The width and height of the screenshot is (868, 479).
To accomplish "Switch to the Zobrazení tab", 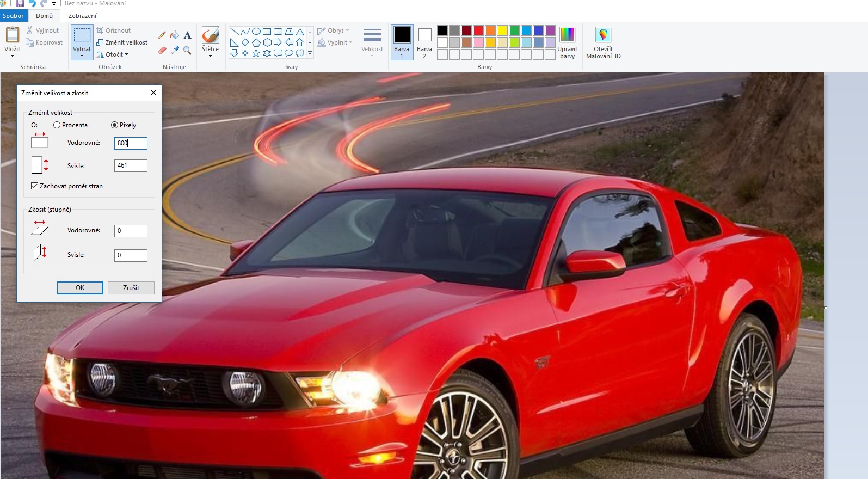I will (x=82, y=16).
